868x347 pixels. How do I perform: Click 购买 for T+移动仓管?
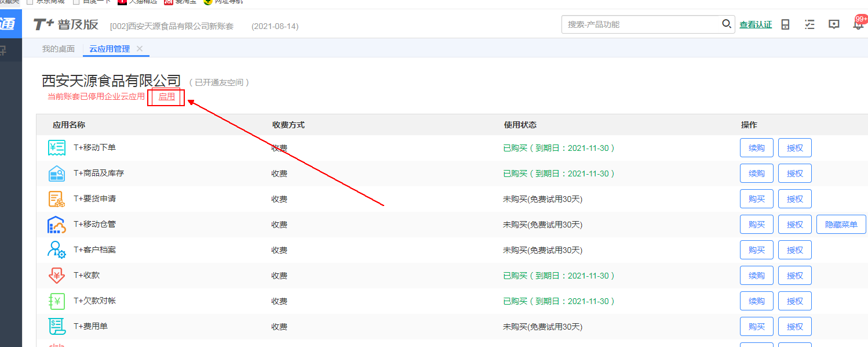point(757,225)
